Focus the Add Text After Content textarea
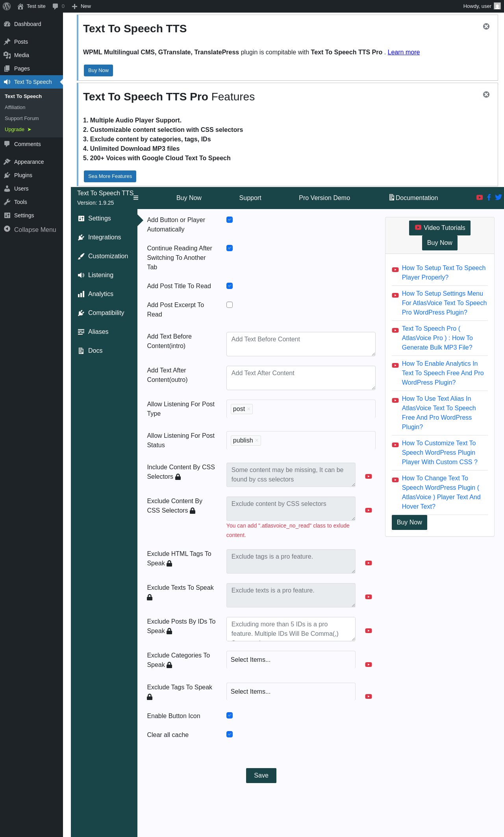Viewport: 504px width, 837px height. [x=301, y=378]
